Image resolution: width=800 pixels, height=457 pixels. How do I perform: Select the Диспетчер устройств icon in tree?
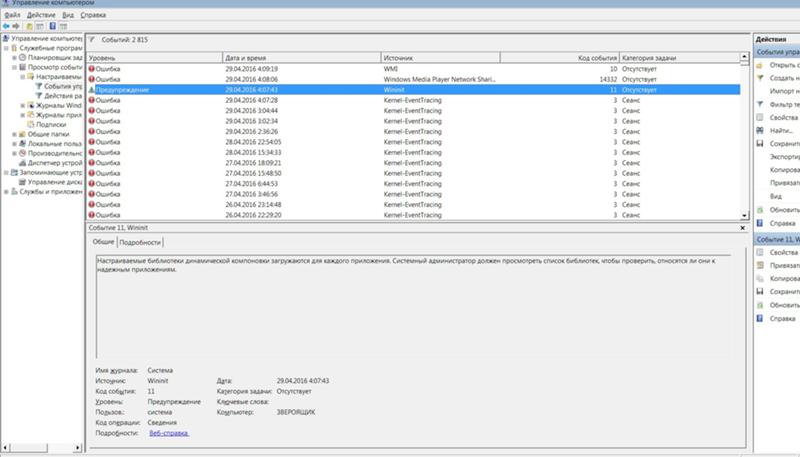click(22, 163)
